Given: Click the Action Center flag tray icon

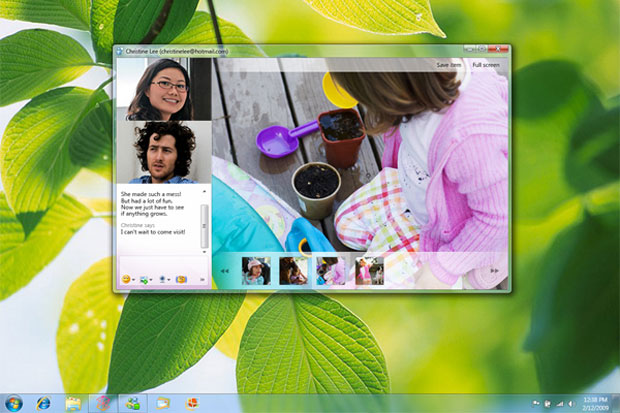Looking at the screenshot, I should tap(536, 404).
